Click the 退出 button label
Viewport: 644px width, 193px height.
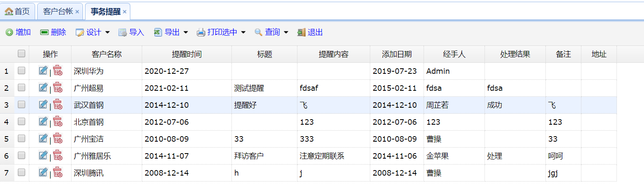click(x=315, y=32)
